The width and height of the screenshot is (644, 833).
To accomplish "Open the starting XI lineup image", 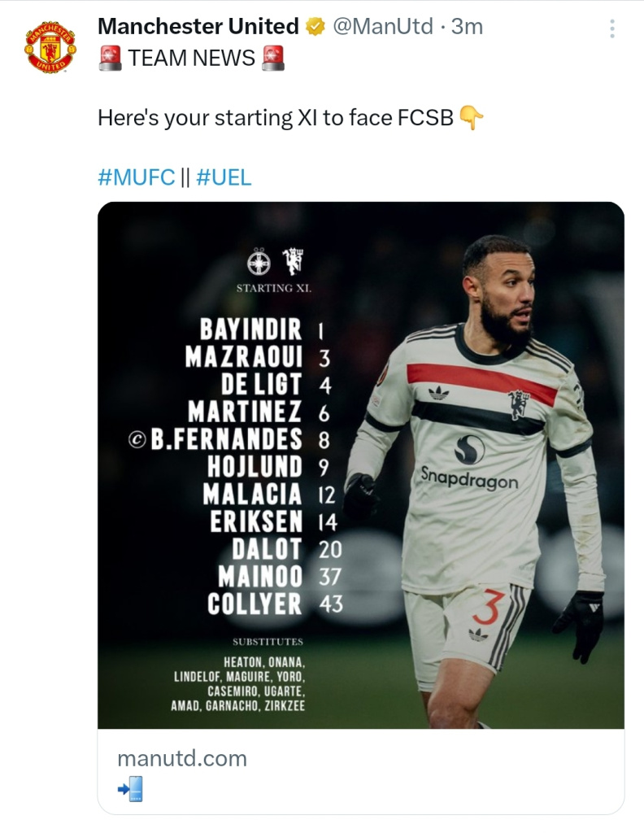I will tap(361, 465).
